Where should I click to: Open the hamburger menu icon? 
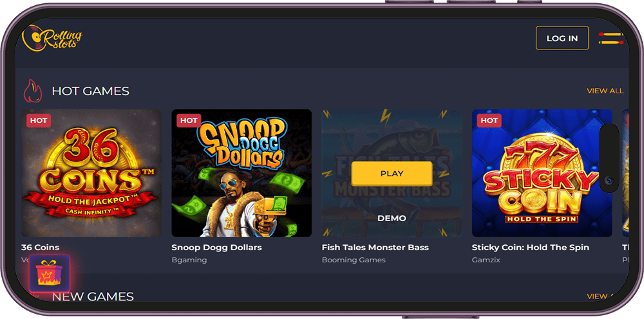tap(611, 38)
